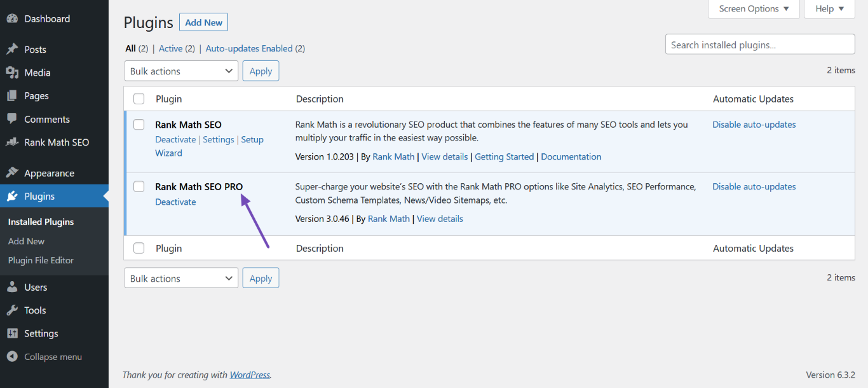868x388 pixels.
Task: Click the Users person icon
Action: 12,287
